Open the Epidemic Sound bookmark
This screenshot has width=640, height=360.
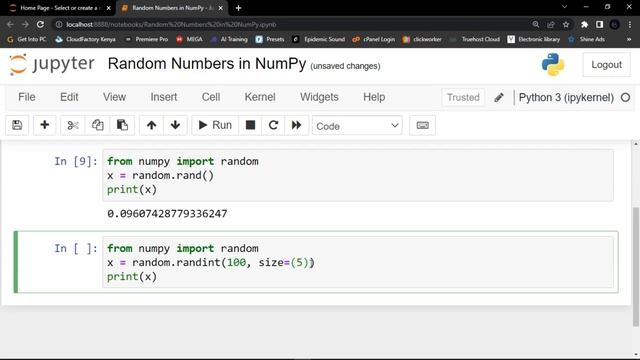pos(318,39)
